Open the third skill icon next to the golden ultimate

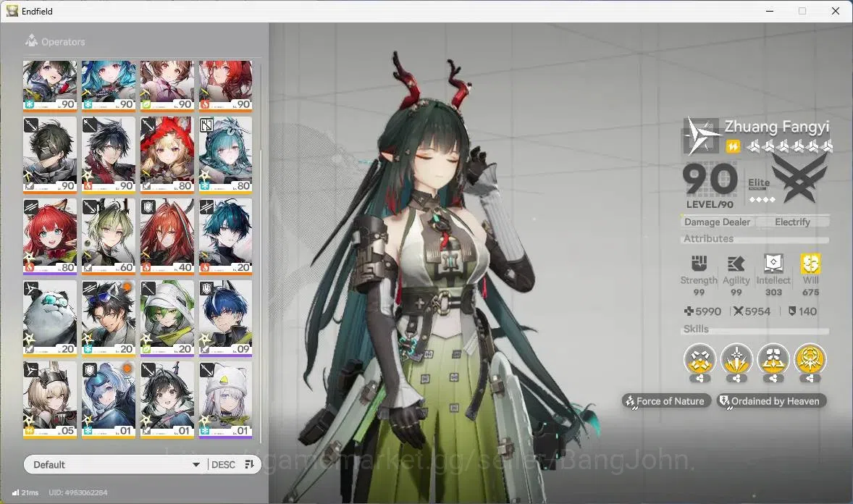pyautogui.click(x=773, y=359)
